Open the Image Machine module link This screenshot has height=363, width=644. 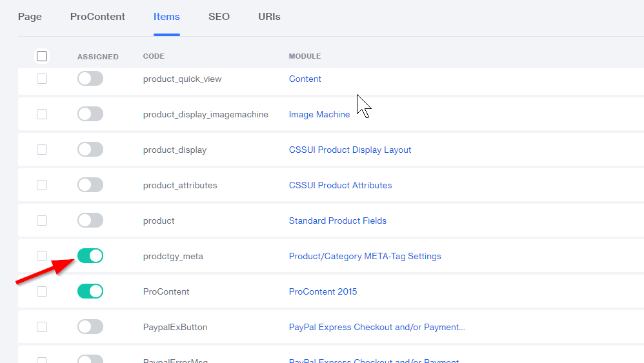tap(319, 114)
